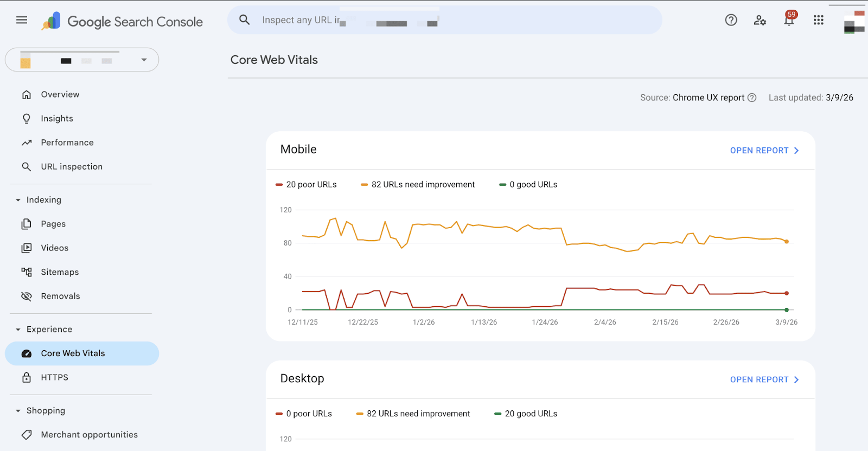The width and height of the screenshot is (868, 451).
Task: Click the search magnifier icon
Action: [245, 20]
